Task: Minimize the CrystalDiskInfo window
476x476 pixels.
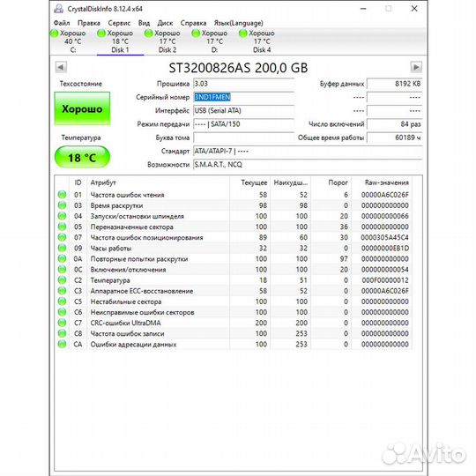Action: click(x=363, y=9)
